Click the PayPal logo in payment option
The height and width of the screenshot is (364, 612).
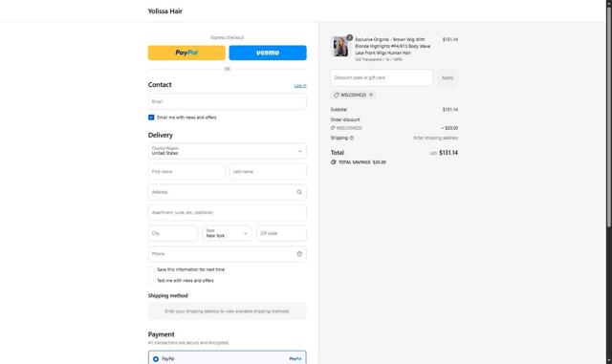(295, 358)
